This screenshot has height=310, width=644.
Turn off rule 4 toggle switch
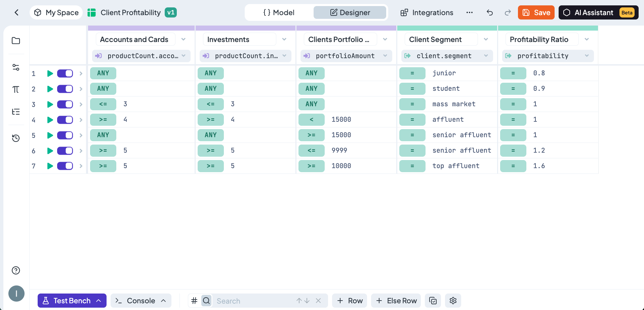click(65, 120)
